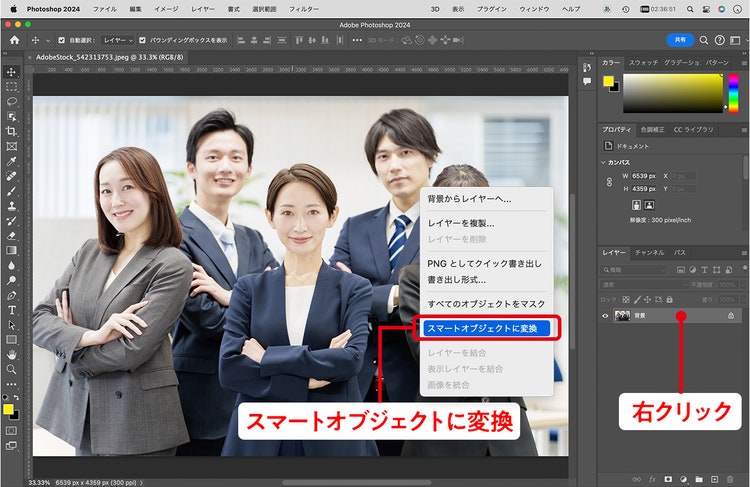Select the Frame tool
750x487 pixels.
(x=11, y=146)
